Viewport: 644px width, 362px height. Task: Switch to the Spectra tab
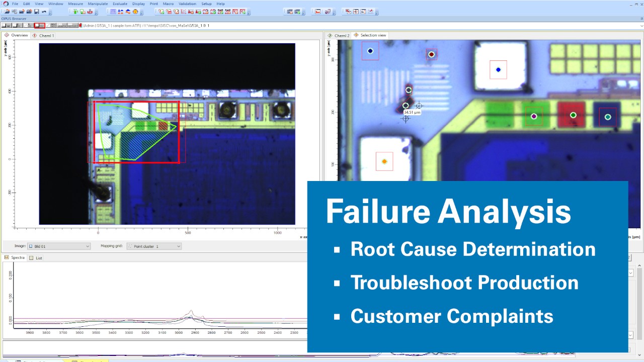click(x=15, y=257)
